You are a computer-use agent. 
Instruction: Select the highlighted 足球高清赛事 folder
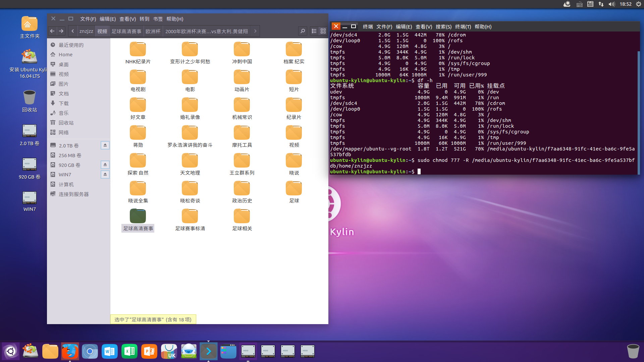(138, 220)
